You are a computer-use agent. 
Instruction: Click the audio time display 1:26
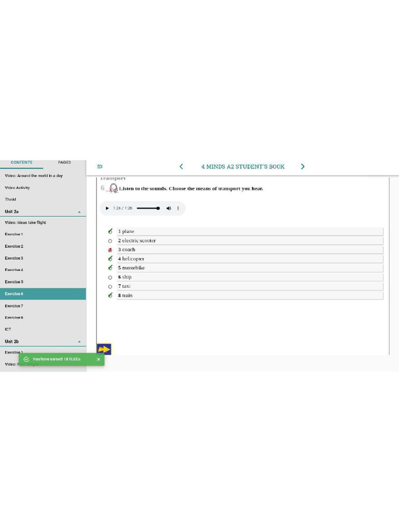tap(123, 208)
